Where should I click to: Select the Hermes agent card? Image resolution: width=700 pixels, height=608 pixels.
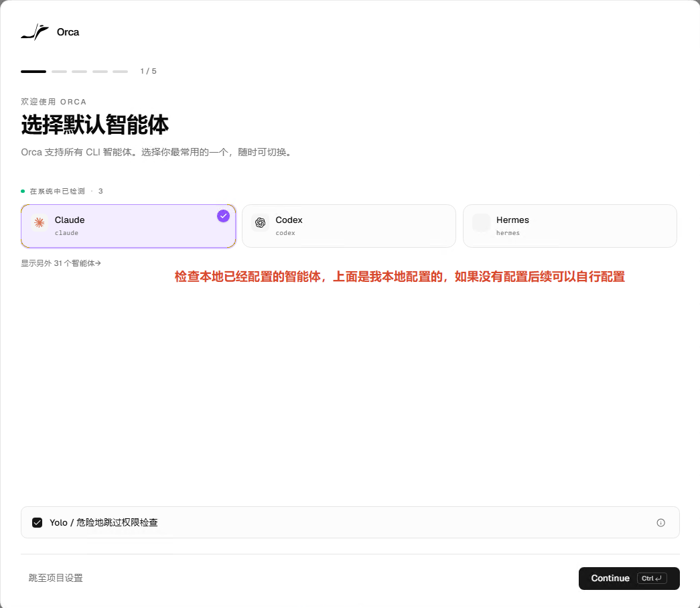pos(569,226)
